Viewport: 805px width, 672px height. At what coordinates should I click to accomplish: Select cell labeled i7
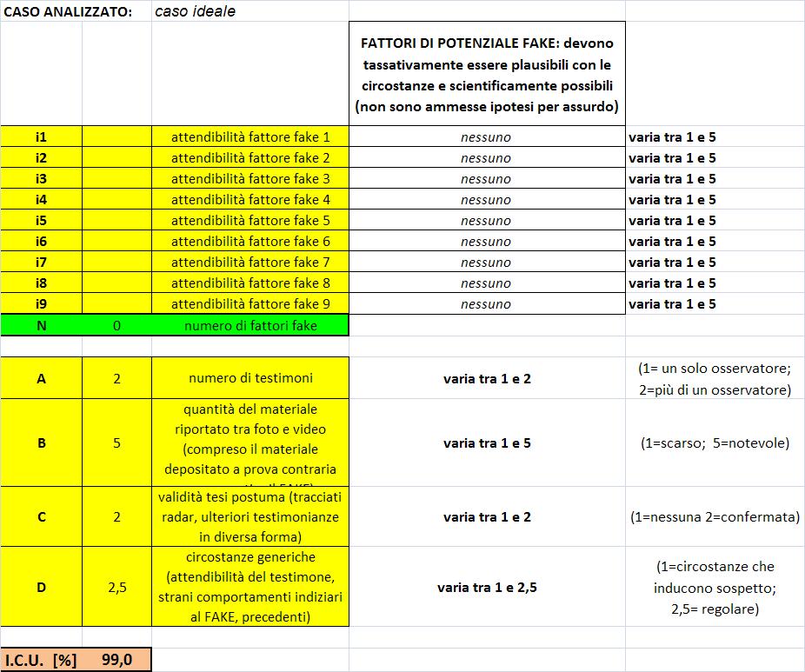point(41,262)
